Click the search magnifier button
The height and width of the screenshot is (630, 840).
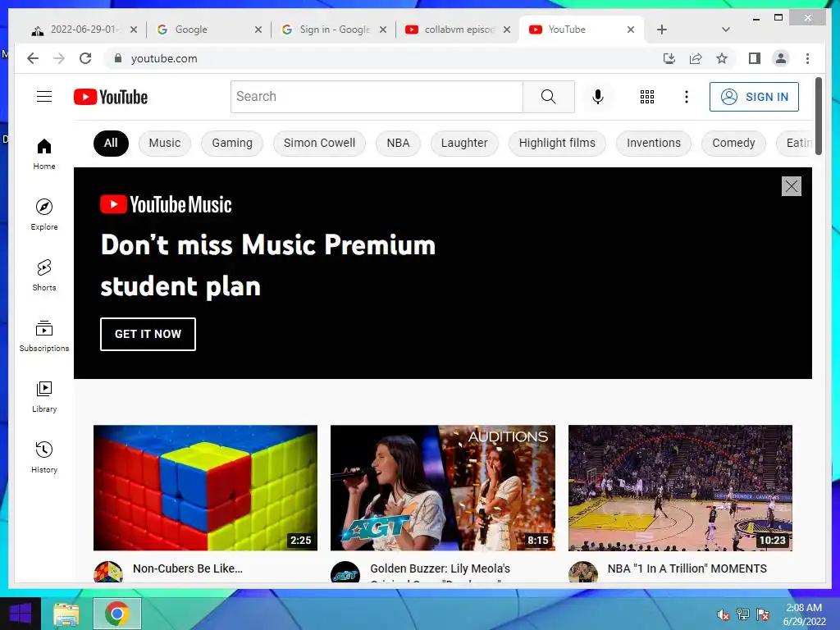(x=549, y=97)
